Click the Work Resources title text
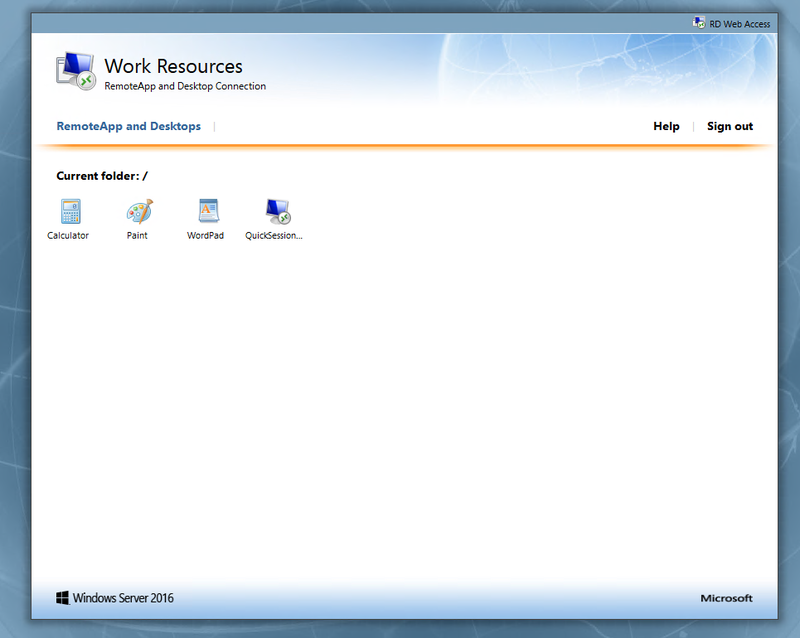Screen dimensions: 800x638 (x=173, y=66)
